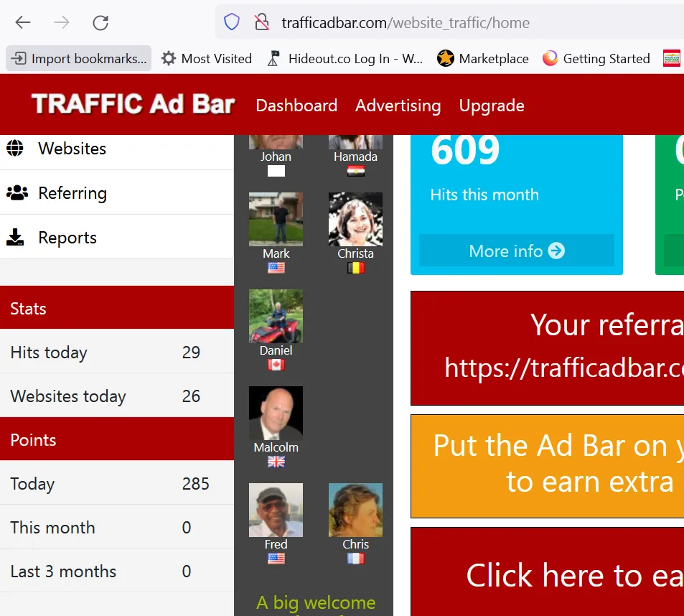Click the Last 3 months points row
Viewport: 684px width, 616px height.
pyautogui.click(x=117, y=571)
